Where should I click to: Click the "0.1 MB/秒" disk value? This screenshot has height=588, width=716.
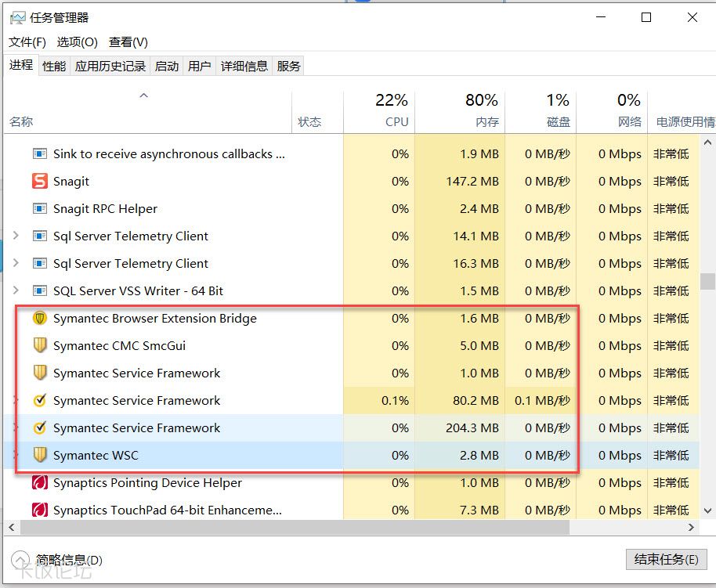(x=542, y=400)
